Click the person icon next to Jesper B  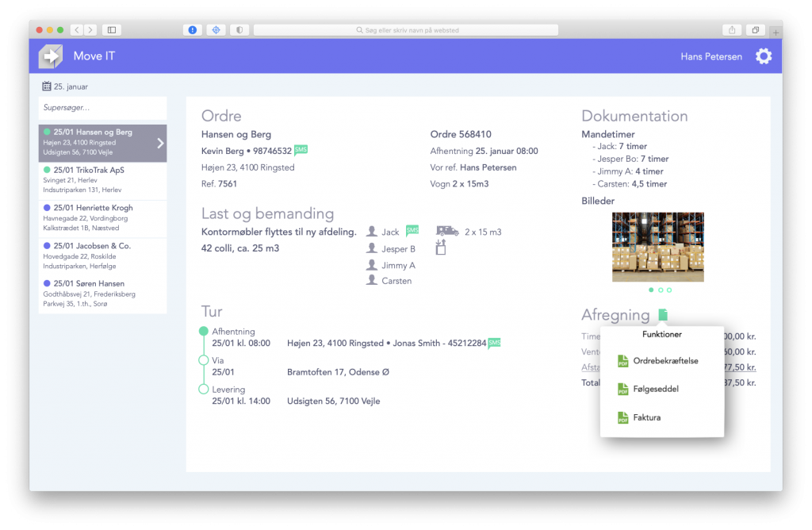371,248
